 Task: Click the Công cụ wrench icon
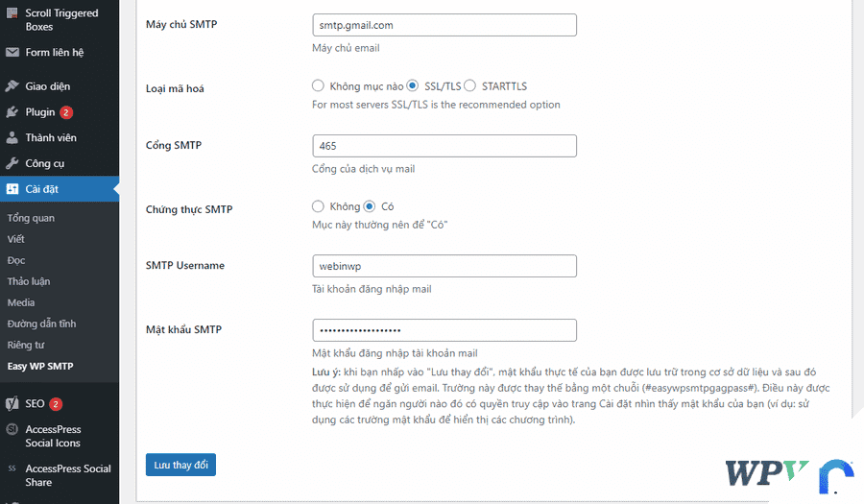[12, 163]
